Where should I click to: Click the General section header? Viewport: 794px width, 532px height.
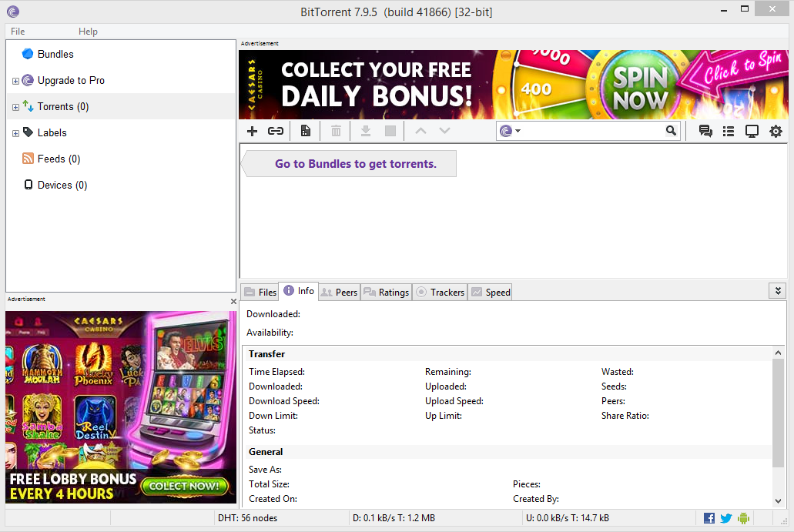pos(266,451)
